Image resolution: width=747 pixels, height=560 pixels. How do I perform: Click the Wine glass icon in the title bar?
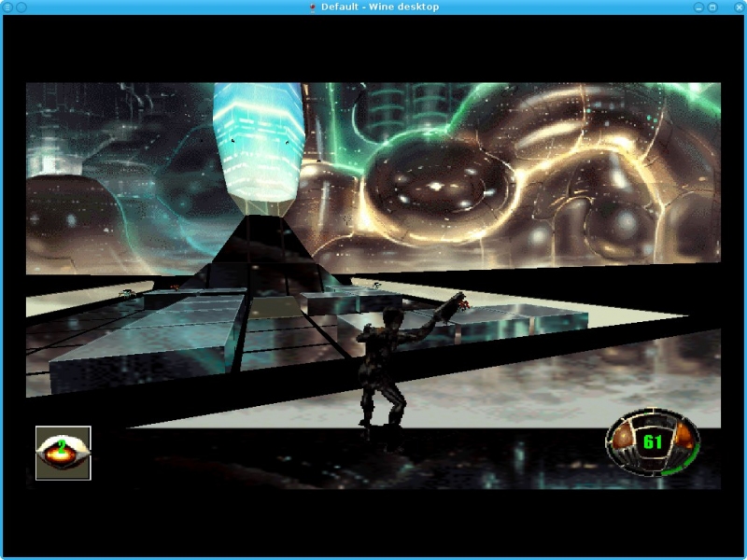click(313, 7)
